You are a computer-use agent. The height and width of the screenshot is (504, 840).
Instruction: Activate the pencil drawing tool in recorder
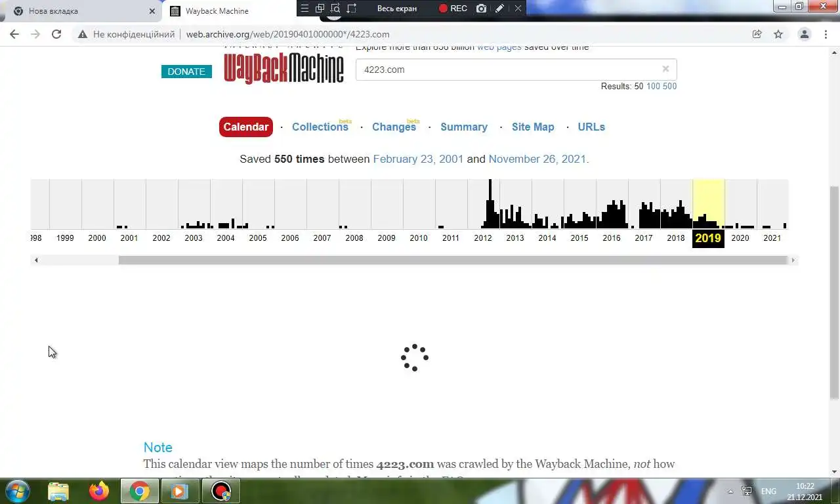(x=499, y=9)
